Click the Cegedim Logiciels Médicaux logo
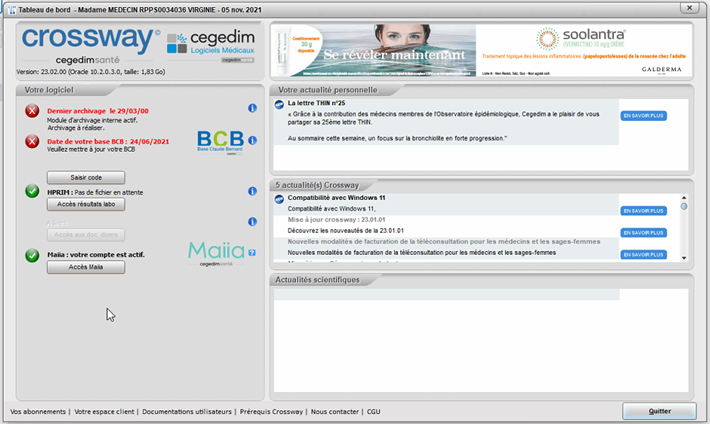The height and width of the screenshot is (424, 710). pyautogui.click(x=211, y=43)
